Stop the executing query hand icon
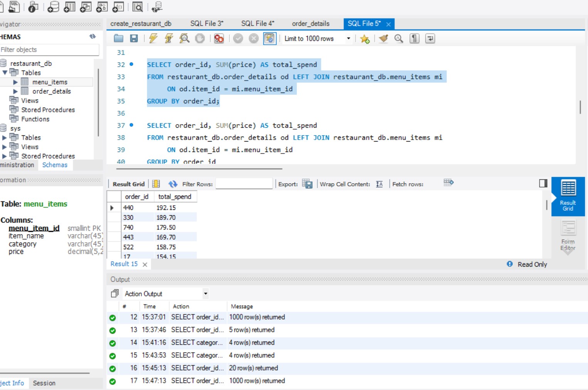The height and width of the screenshot is (390, 588). pyautogui.click(x=200, y=38)
